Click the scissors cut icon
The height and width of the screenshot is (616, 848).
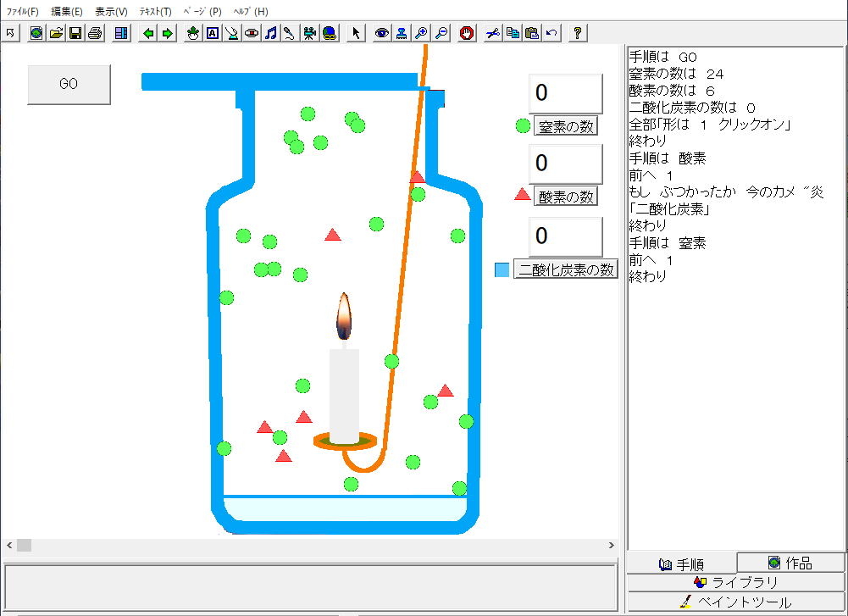pyautogui.click(x=492, y=33)
